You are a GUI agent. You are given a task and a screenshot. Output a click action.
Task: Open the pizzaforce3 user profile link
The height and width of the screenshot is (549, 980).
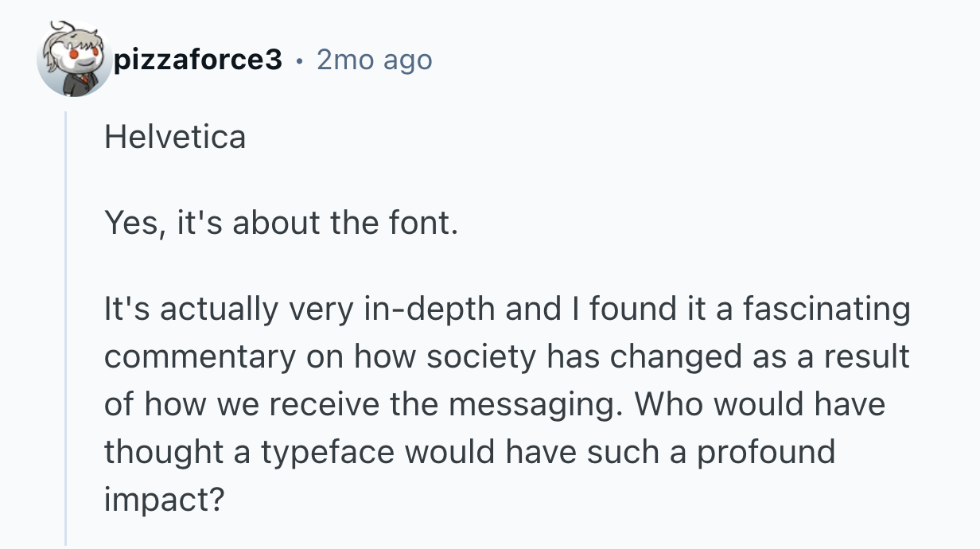pyautogui.click(x=197, y=60)
